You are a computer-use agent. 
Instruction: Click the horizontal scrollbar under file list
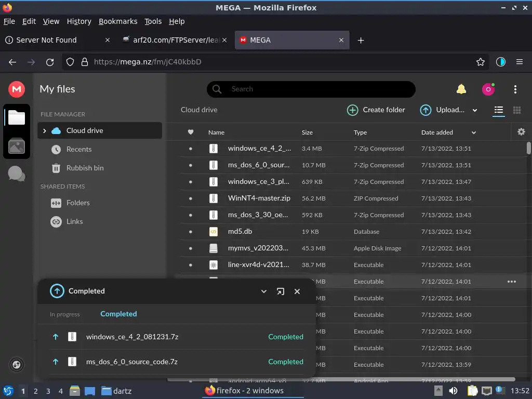tap(341, 379)
